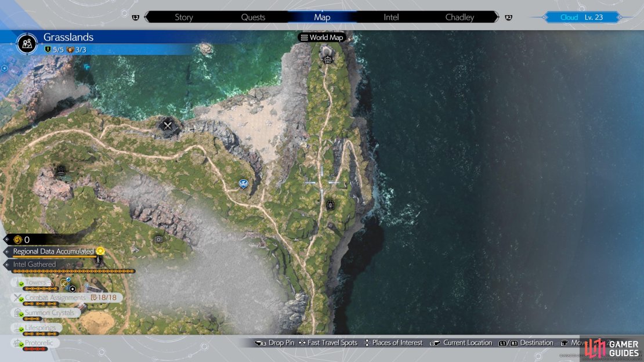
Task: Click the Grasslands region title
Action: pyautogui.click(x=68, y=37)
